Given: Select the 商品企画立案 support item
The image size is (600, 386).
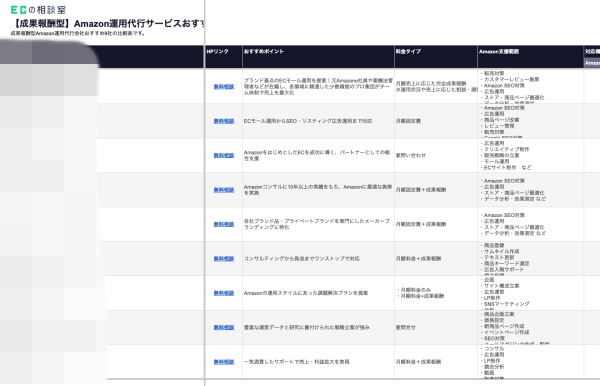Looking at the screenshot, I should tap(497, 314).
